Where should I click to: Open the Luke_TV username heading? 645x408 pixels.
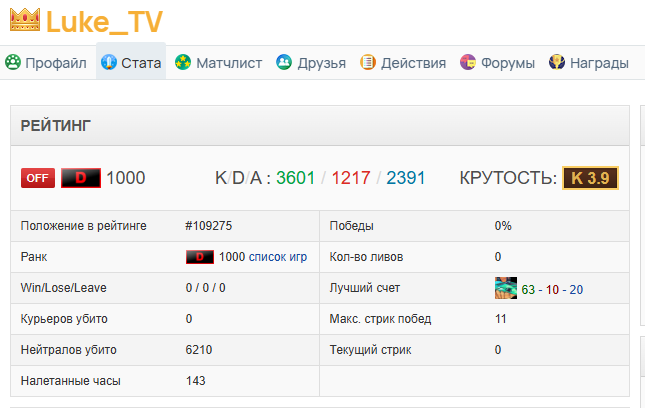coord(104,22)
